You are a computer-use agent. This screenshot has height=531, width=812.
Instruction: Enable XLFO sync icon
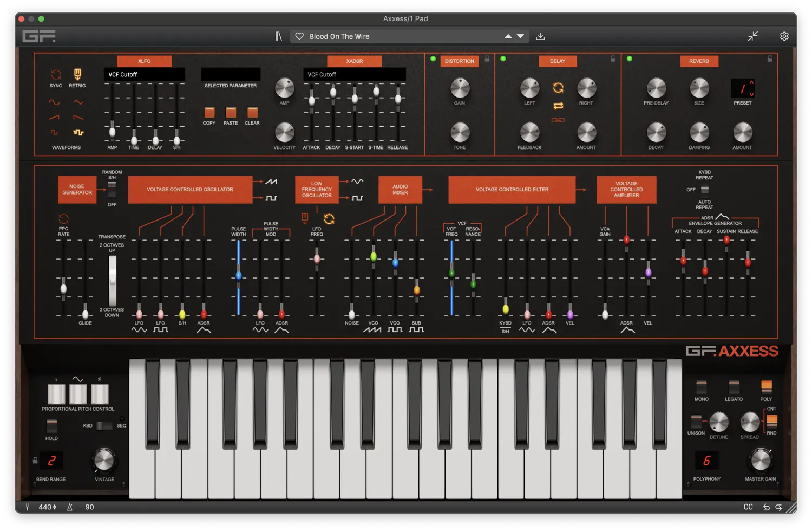56,75
